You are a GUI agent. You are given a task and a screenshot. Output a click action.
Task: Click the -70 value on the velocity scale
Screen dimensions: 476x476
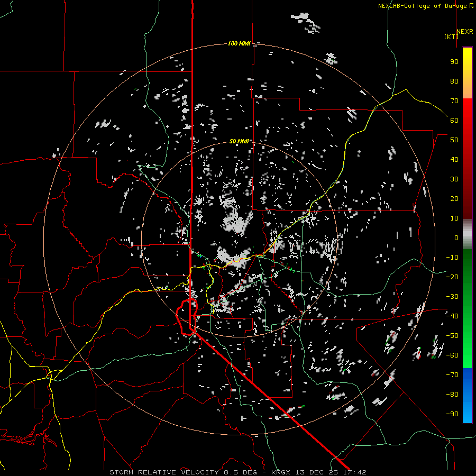pos(452,375)
